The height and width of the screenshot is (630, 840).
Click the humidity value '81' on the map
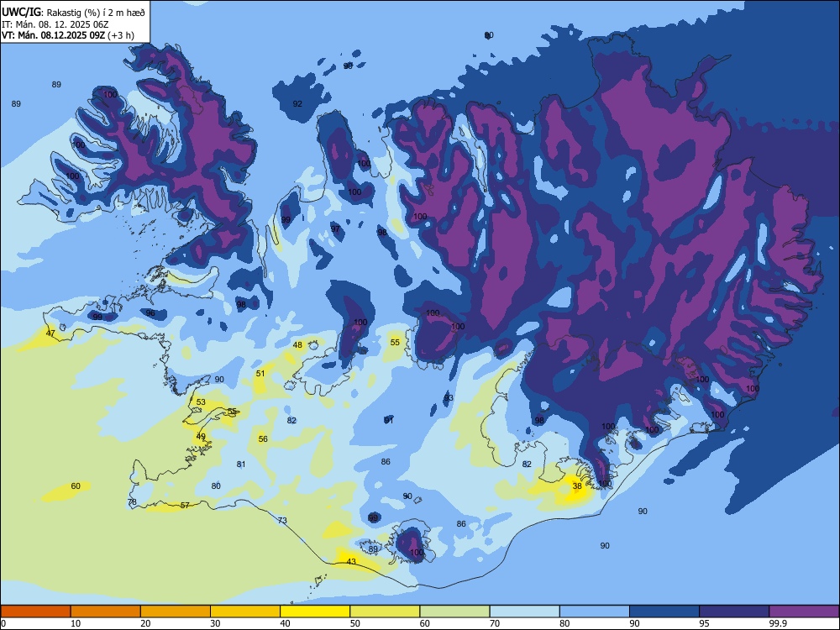[x=241, y=464]
